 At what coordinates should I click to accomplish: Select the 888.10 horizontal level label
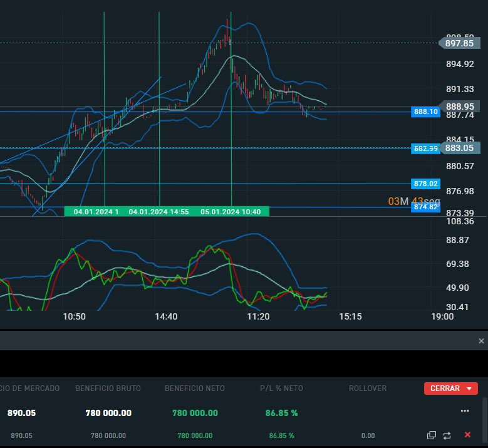click(425, 112)
